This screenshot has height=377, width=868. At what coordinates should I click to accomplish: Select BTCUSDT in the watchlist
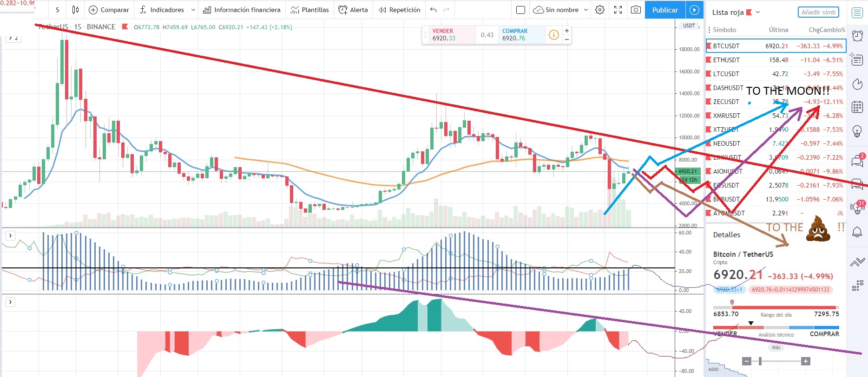pyautogui.click(x=776, y=46)
